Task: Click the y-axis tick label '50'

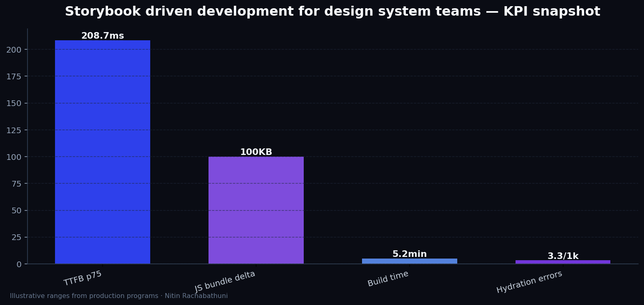Action: 16,211
